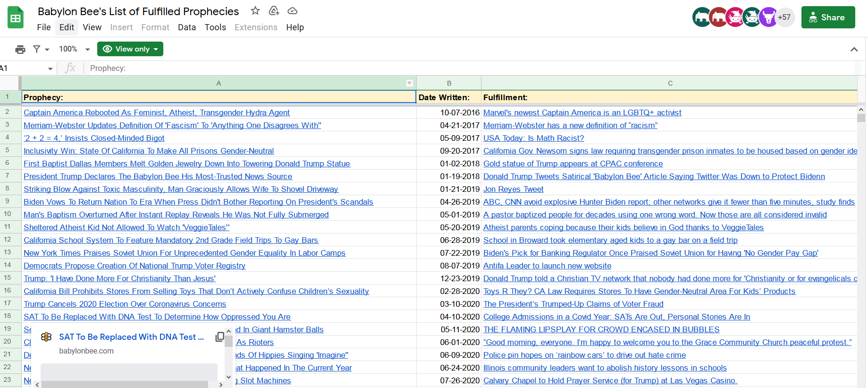Open the '2 + 2 = 4' bigot link
This screenshot has width=868, height=388.
[x=94, y=138]
